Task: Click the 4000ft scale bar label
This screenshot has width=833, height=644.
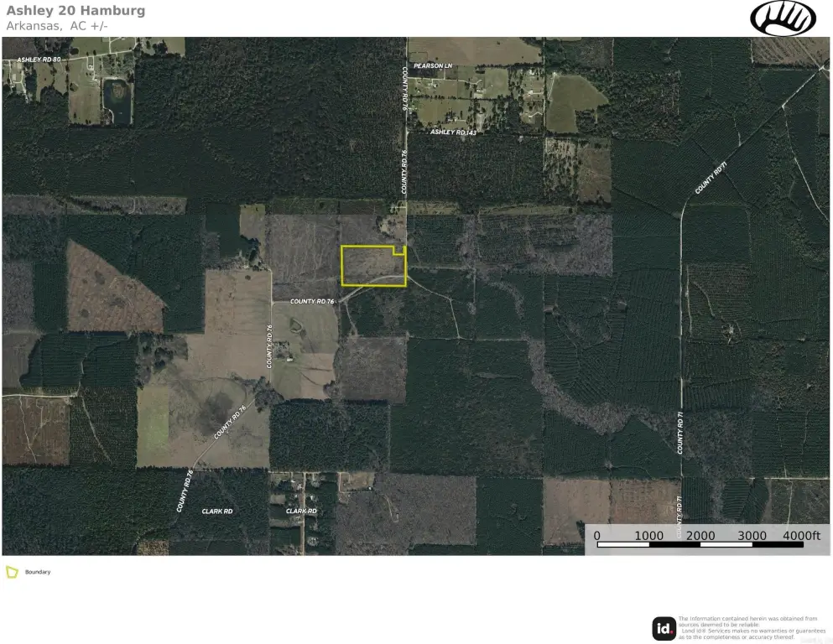Action: [x=801, y=536]
